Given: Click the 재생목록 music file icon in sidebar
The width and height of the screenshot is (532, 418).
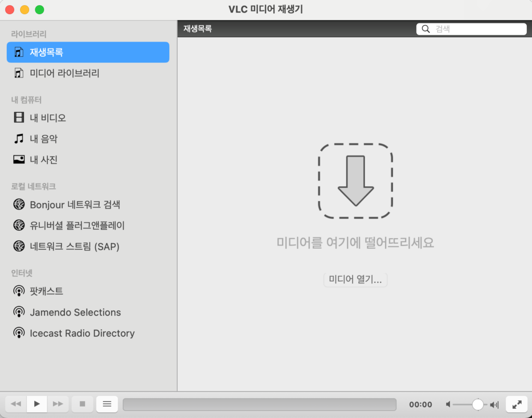Looking at the screenshot, I should [19, 52].
